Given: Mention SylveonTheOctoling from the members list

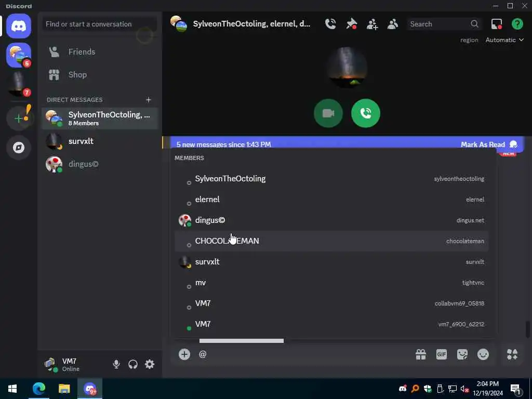Looking at the screenshot, I should (331, 179).
